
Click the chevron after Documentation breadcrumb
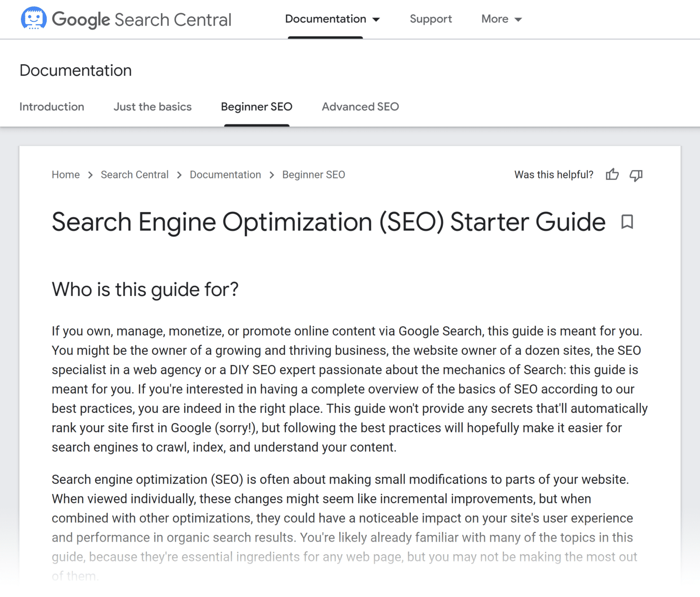point(271,175)
